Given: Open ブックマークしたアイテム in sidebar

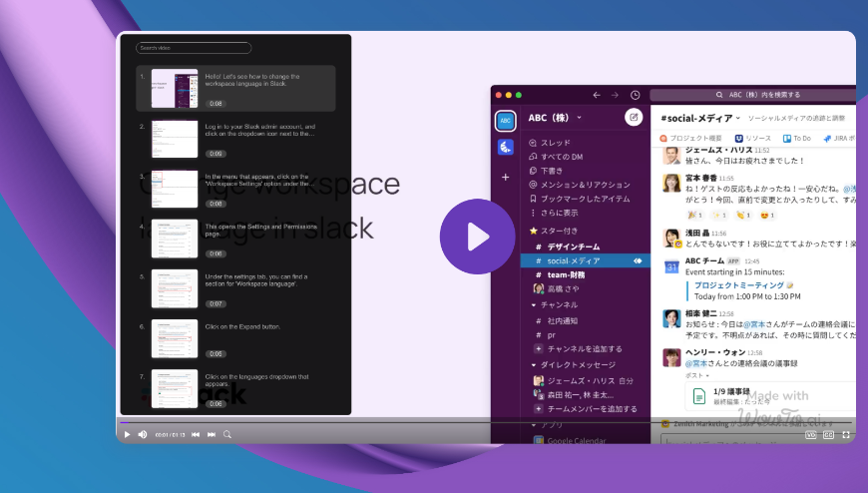Looking at the screenshot, I should point(580,199).
